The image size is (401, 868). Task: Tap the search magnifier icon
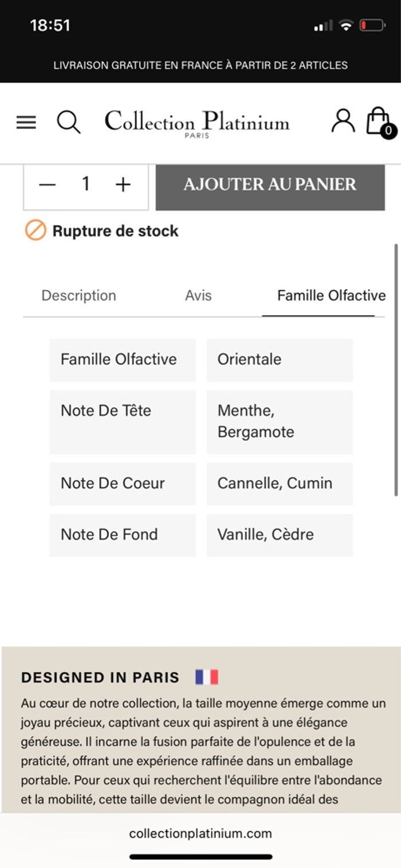[x=69, y=122]
